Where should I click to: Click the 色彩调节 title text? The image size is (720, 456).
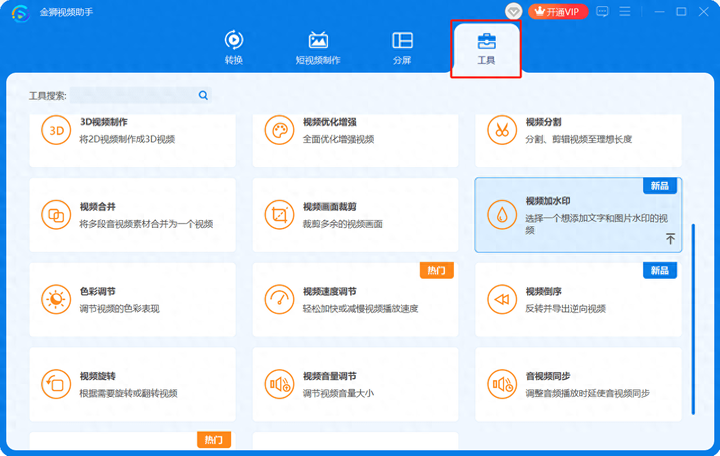(97, 291)
